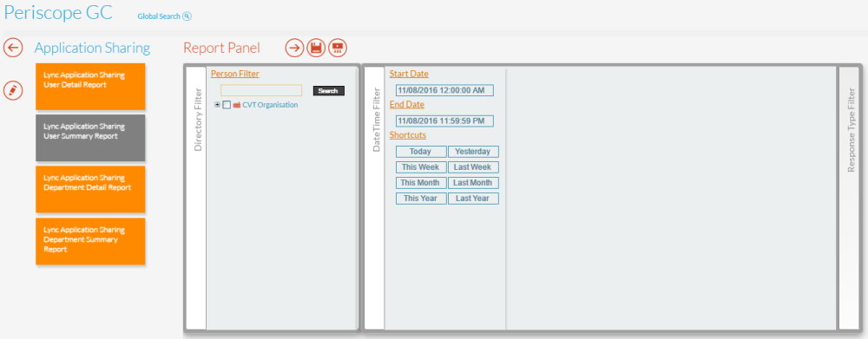Open Lync Application Sharing Department Summary Report

pyautogui.click(x=90, y=241)
